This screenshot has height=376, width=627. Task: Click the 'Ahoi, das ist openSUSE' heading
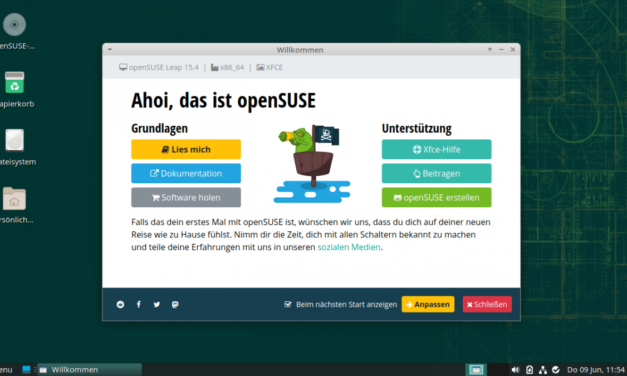pyautogui.click(x=223, y=100)
